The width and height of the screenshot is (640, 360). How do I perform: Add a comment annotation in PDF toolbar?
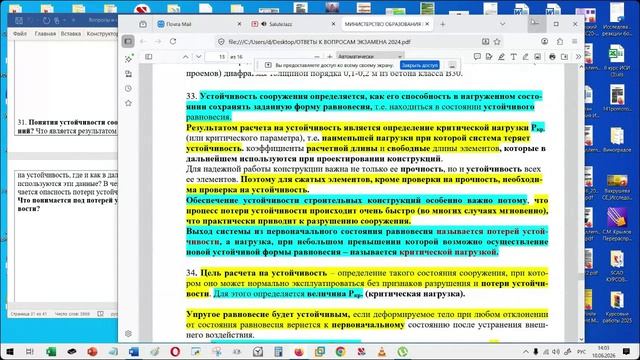coord(477,57)
